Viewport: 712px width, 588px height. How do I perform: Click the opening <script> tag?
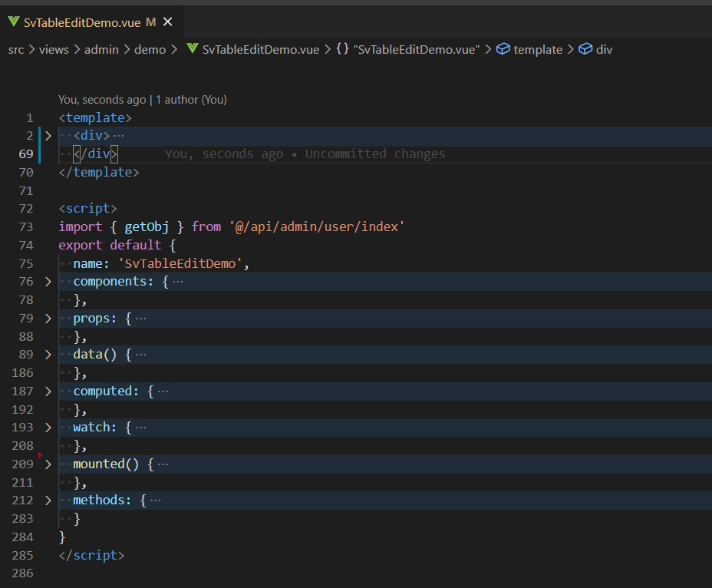(x=87, y=209)
